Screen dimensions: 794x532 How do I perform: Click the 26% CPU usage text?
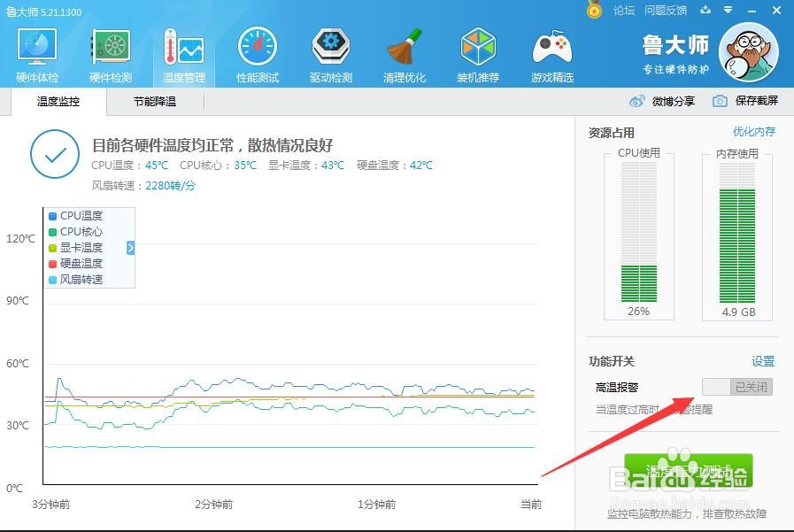[x=638, y=312]
